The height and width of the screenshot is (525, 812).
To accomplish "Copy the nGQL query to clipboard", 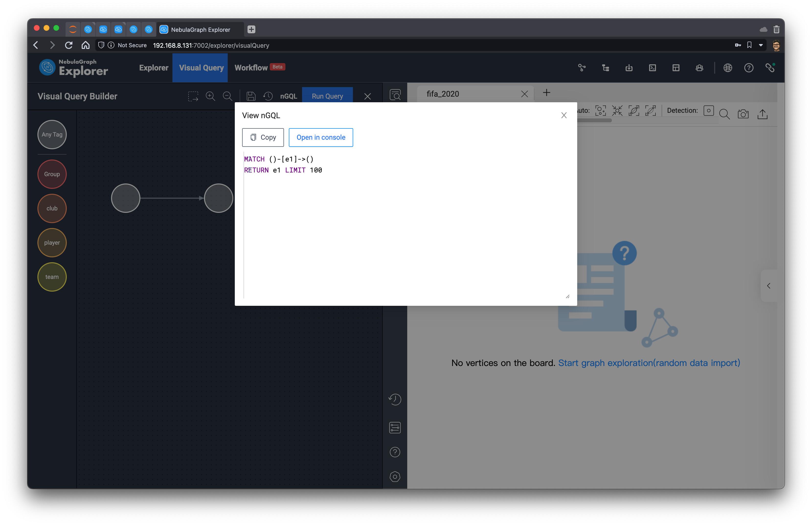I will click(x=262, y=137).
